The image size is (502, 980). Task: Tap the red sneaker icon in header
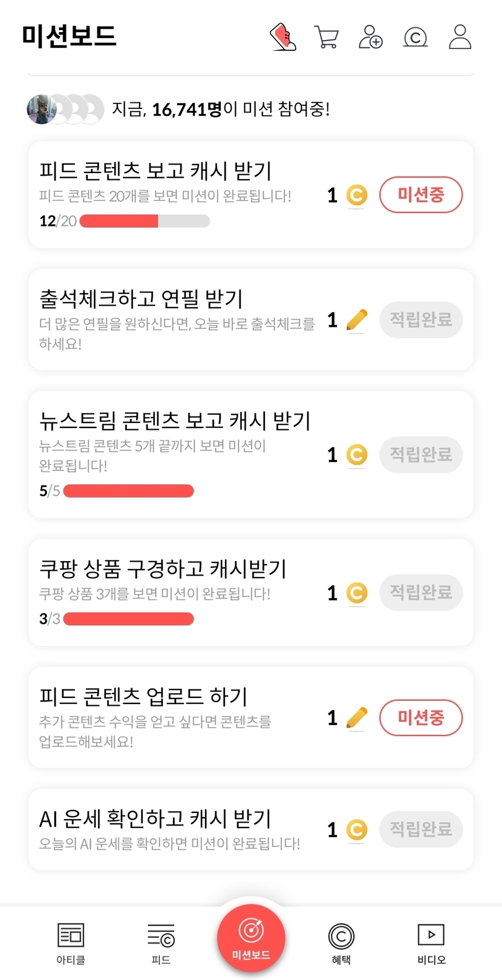tap(282, 38)
